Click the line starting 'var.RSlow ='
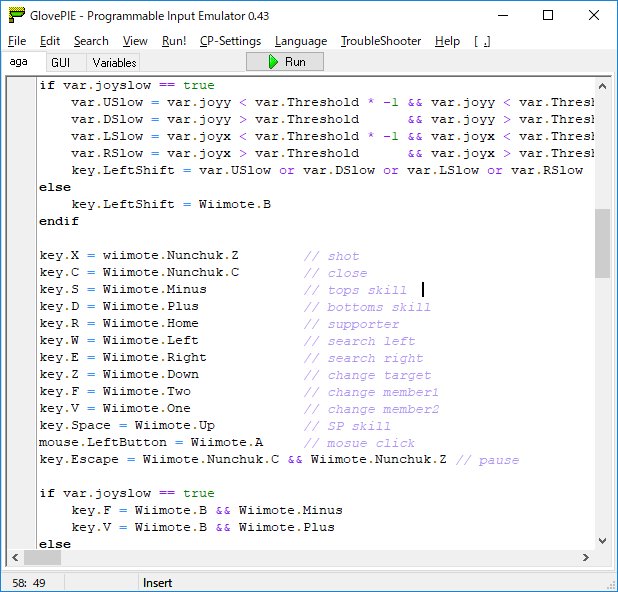The width and height of the screenshot is (618, 592). (332, 153)
